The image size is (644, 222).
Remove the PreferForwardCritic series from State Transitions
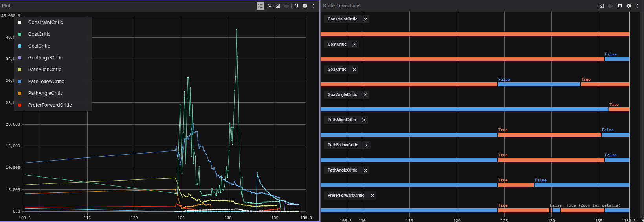click(x=372, y=196)
